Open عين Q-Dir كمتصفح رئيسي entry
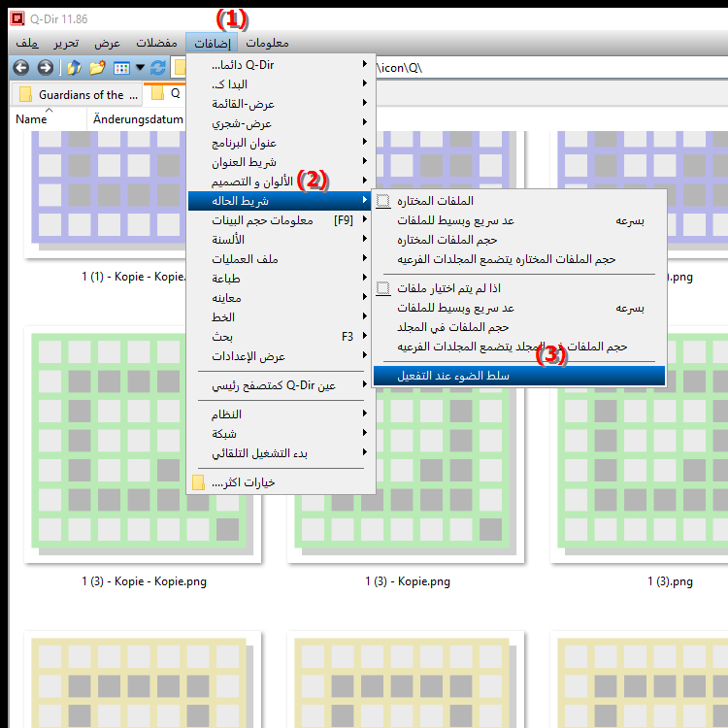The width and height of the screenshot is (728, 728). click(x=281, y=385)
